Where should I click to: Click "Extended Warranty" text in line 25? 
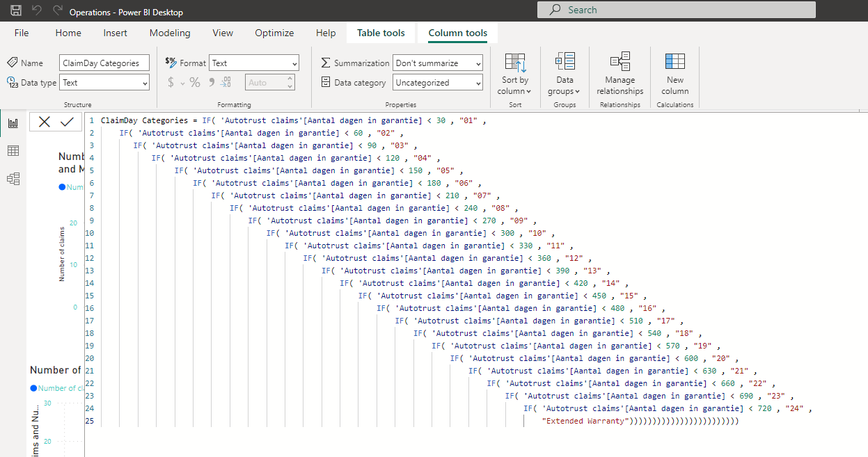585,421
